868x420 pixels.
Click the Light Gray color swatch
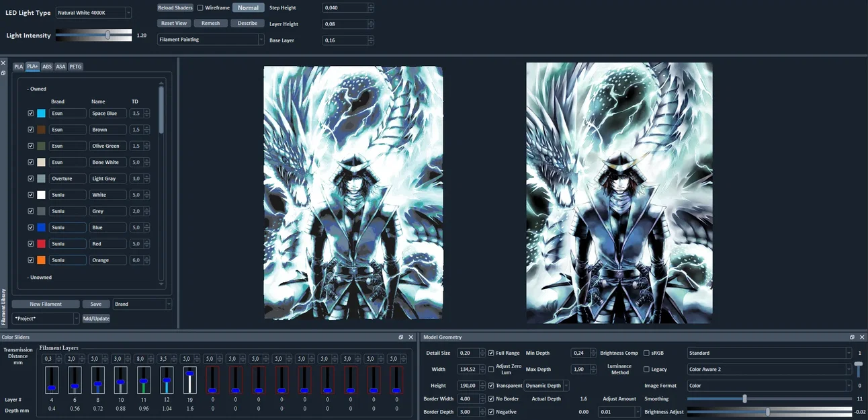point(41,179)
